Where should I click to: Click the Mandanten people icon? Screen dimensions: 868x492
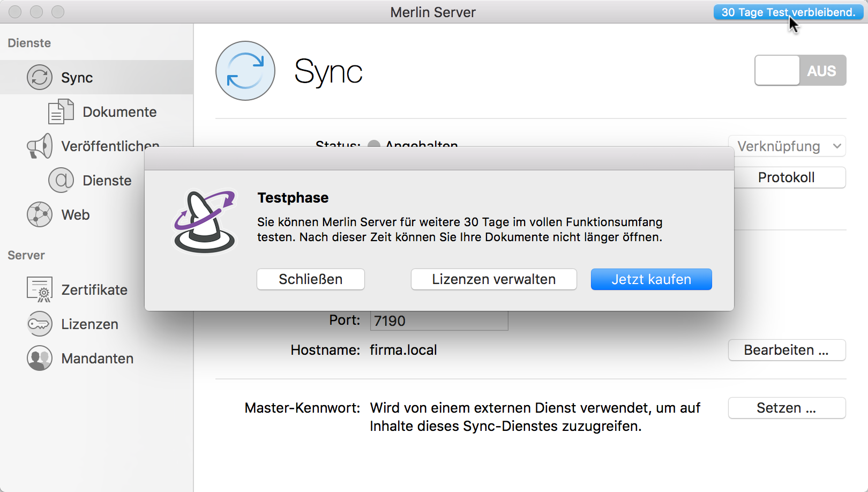tap(40, 358)
